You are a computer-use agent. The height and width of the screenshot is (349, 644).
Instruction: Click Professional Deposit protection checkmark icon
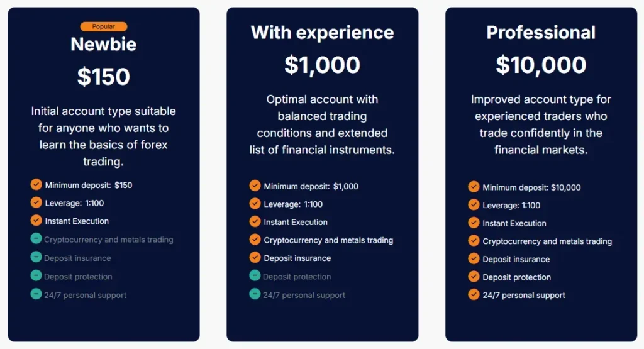point(474,277)
